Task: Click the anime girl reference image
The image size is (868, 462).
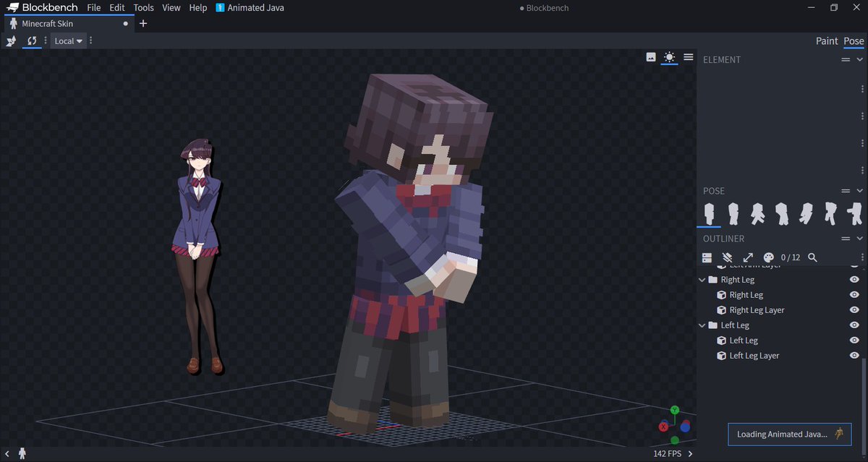Action: coord(199,257)
